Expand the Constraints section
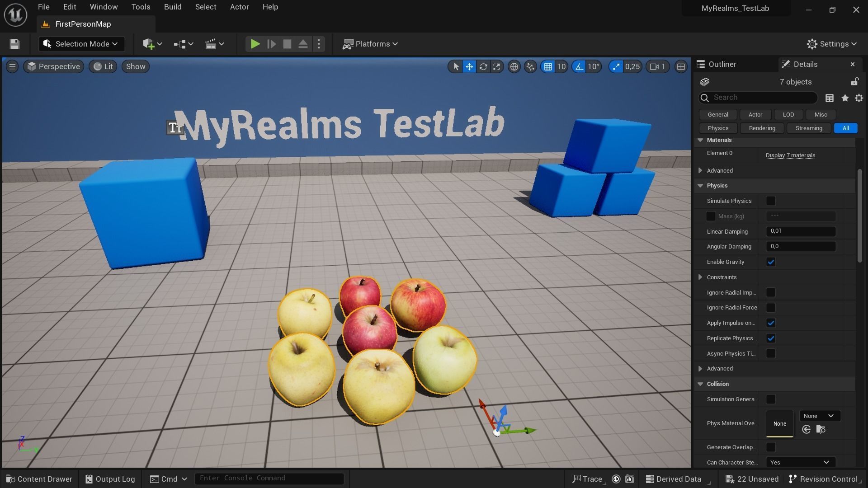 [700, 277]
